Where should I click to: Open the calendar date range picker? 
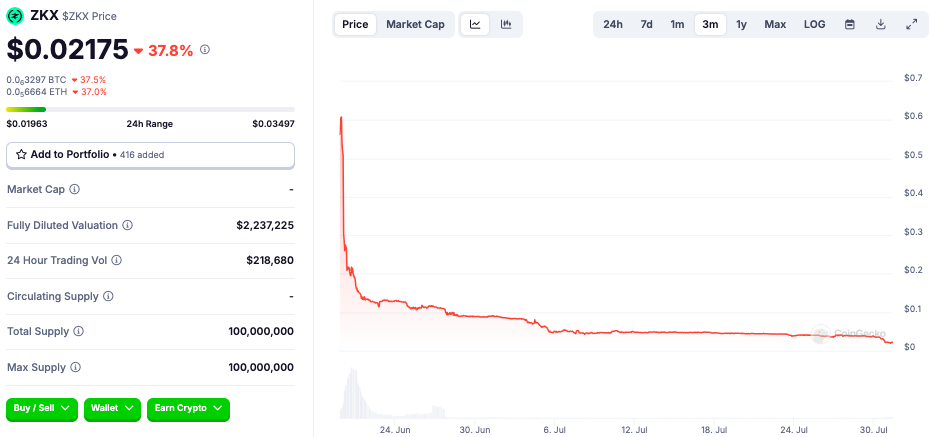(850, 24)
